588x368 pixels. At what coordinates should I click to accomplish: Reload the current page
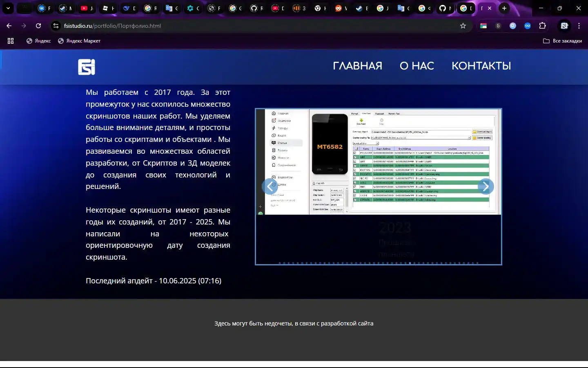38,26
